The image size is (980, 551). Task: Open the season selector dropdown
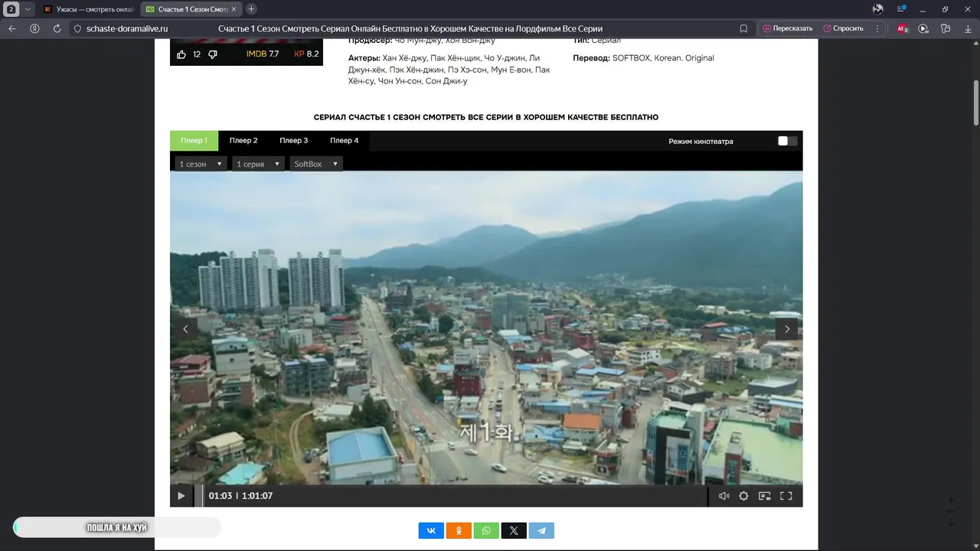tap(201, 164)
